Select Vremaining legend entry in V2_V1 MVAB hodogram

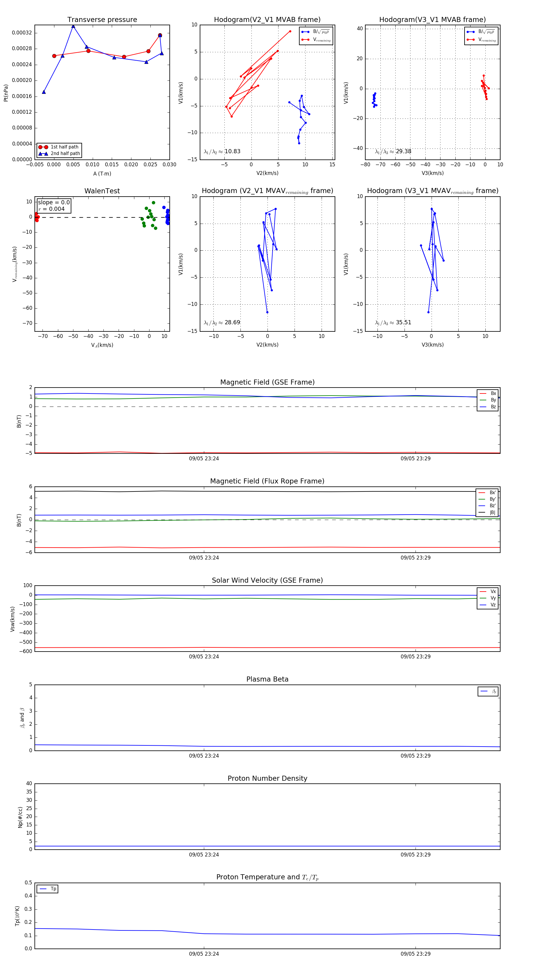316,39
